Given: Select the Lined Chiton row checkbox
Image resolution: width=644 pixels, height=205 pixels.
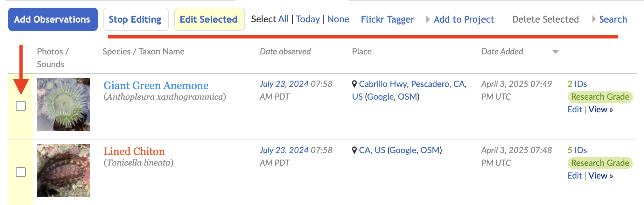Looking at the screenshot, I should (21, 172).
